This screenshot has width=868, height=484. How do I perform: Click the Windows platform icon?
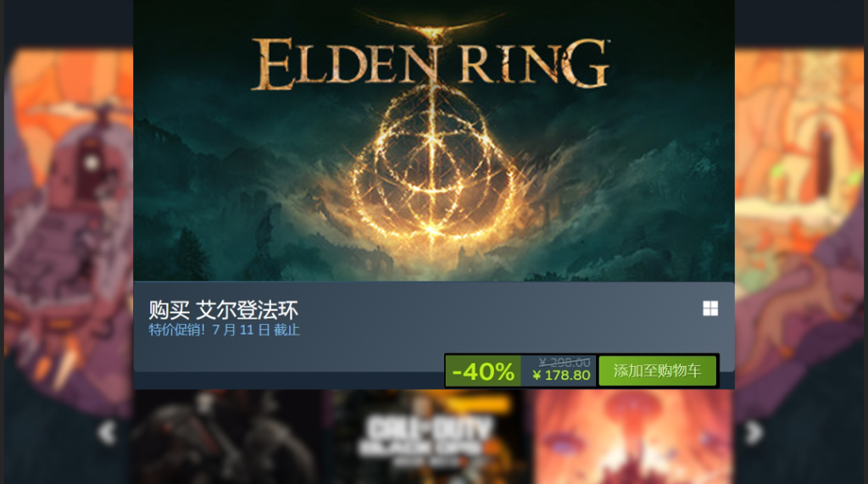[x=710, y=309]
